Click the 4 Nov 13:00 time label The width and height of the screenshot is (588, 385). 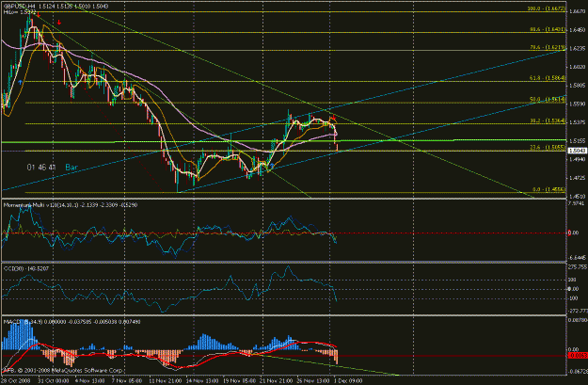coord(90,380)
